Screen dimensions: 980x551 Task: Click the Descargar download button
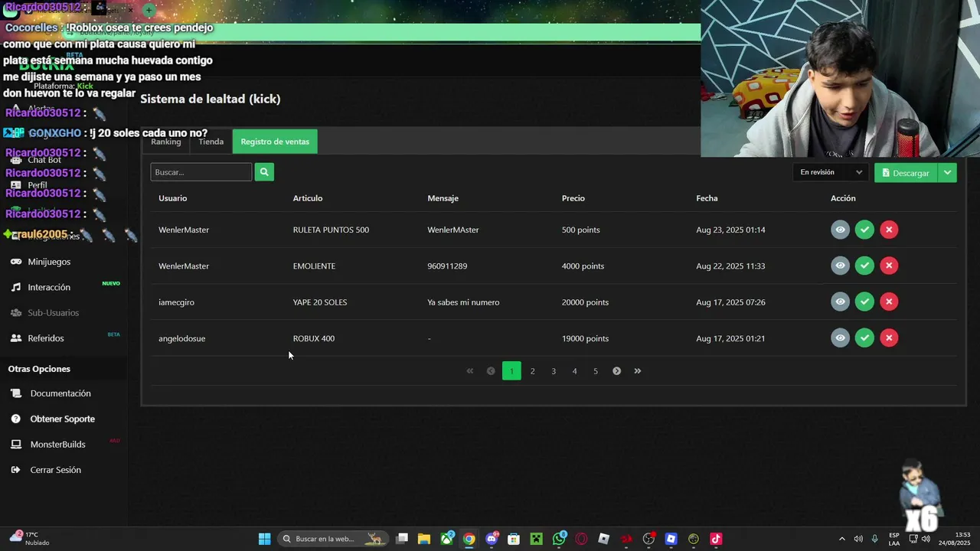906,173
